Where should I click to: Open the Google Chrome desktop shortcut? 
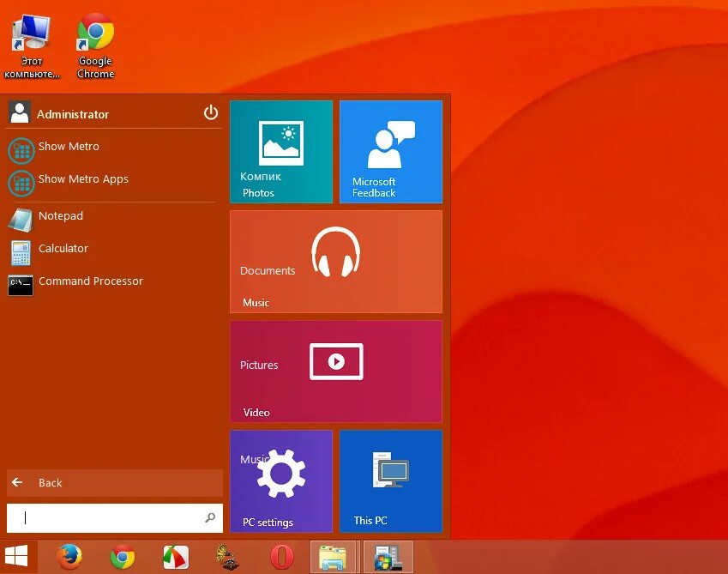[96, 46]
